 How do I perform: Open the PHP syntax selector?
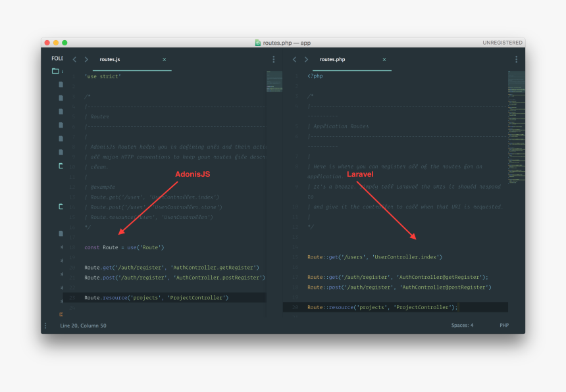(x=503, y=325)
